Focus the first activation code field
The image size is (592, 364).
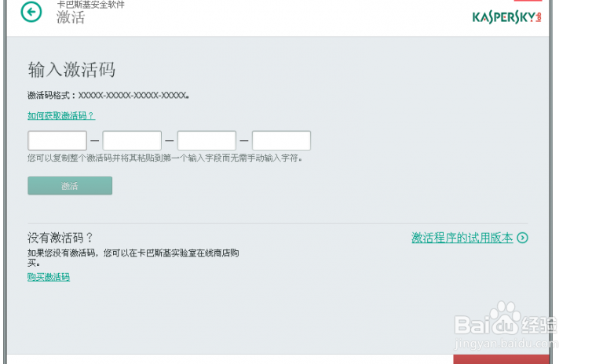click(x=57, y=140)
